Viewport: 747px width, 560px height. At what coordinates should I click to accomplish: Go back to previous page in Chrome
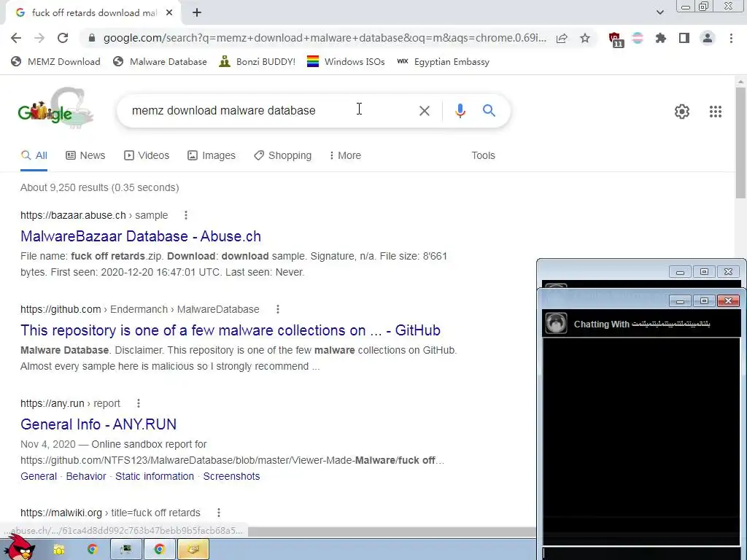point(16,38)
